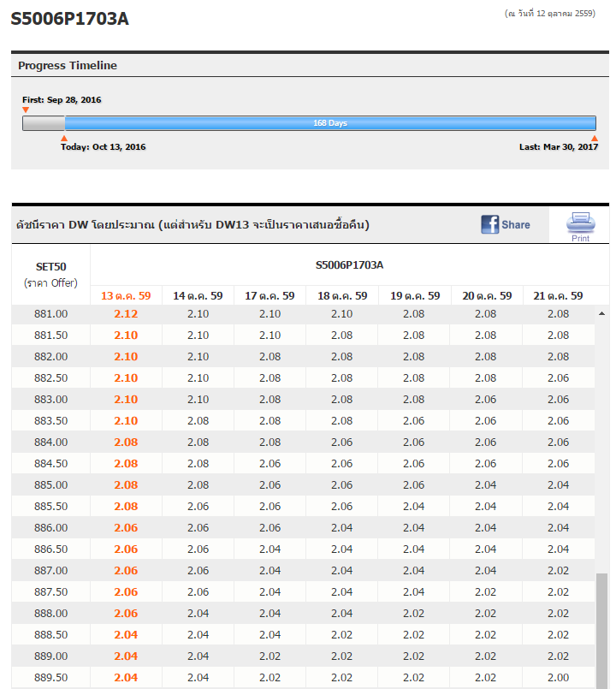
Task: Click the Last: Mar 30, 2017 label
Action: 559,146
